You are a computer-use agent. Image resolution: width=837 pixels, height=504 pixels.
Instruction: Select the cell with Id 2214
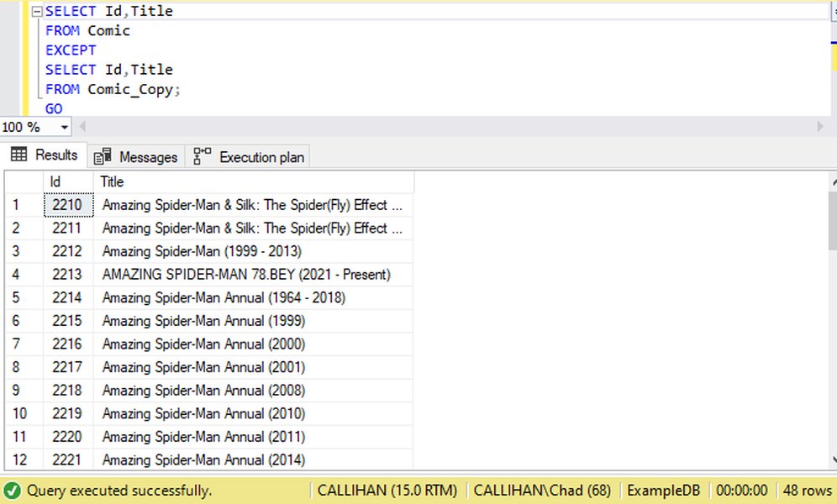68,297
